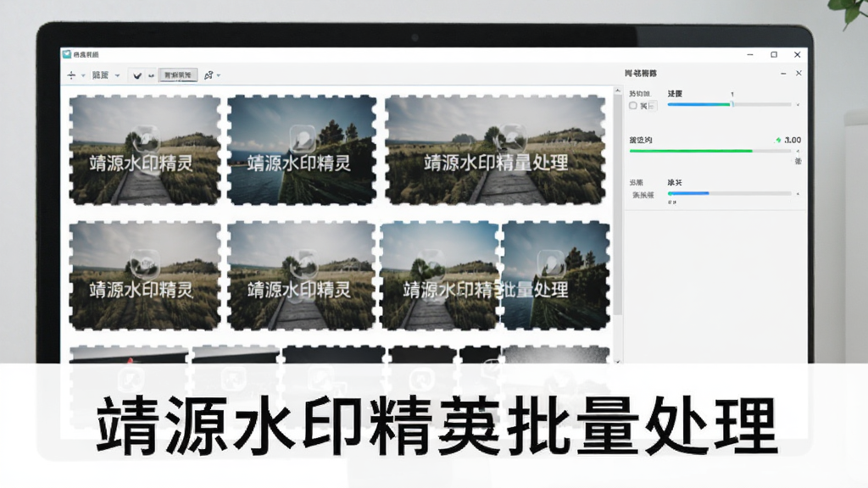Maximize the application window

[x=774, y=54]
